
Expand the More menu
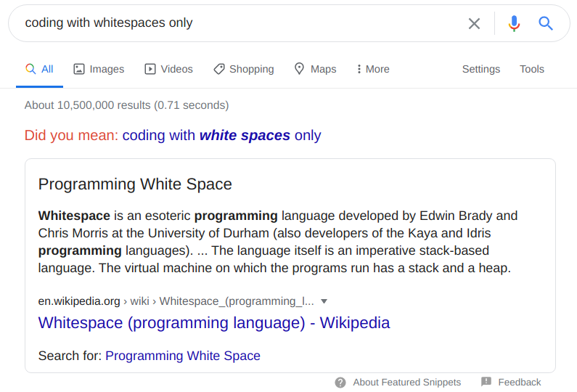[x=373, y=69]
